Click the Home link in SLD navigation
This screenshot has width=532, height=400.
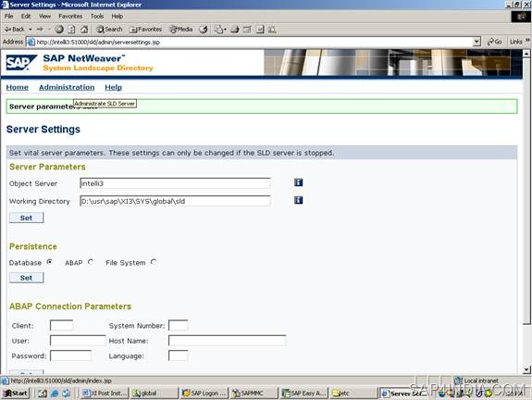[18, 87]
